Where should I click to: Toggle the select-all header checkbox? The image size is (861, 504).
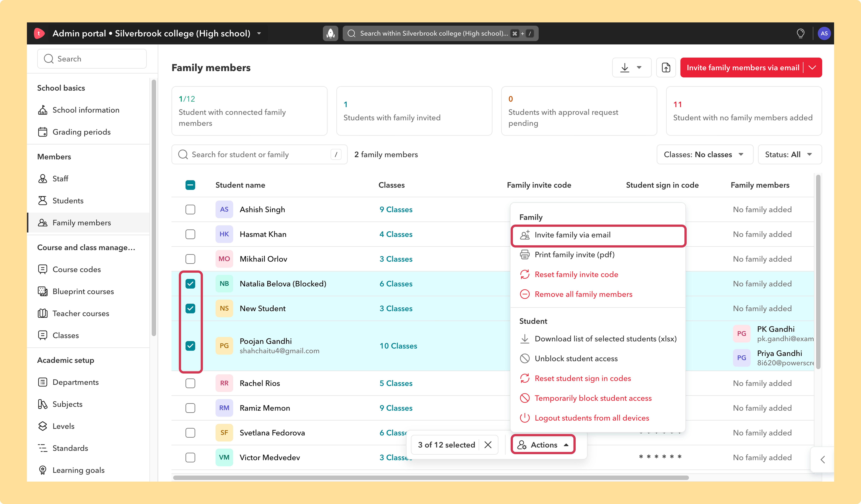(x=190, y=185)
